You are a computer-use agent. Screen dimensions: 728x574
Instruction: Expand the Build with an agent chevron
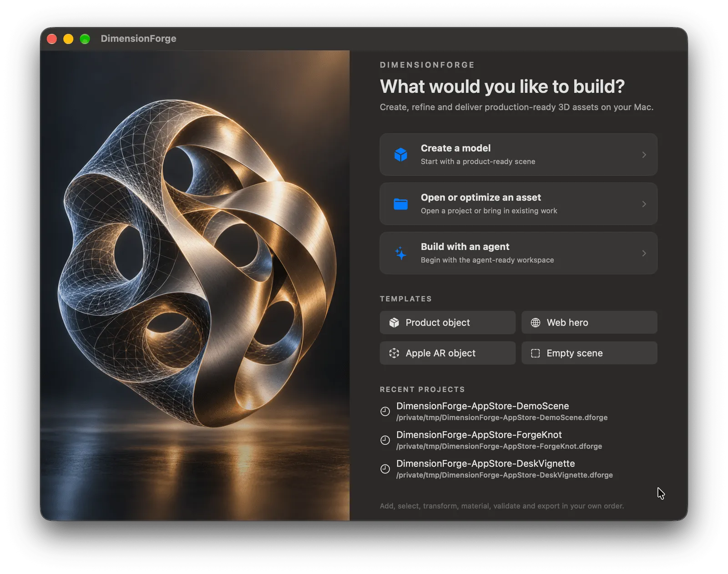644,253
